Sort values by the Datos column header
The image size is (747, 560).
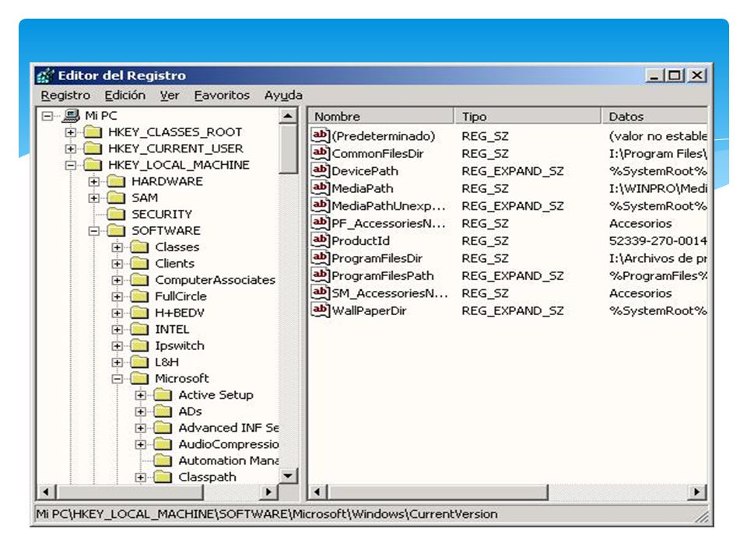654,116
